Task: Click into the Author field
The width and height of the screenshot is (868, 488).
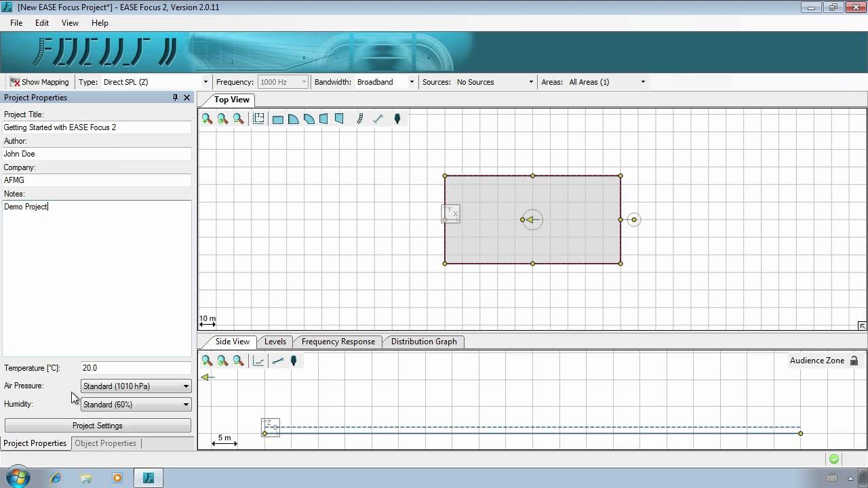Action: coord(97,154)
